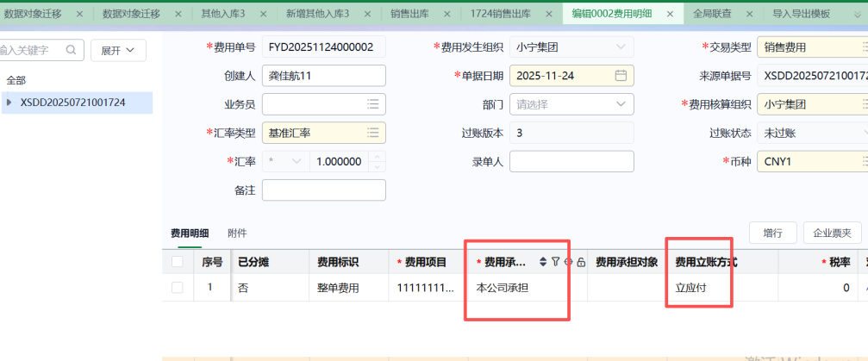Click the search magnifier in the keyword box
Viewport: 868px width, 361px height.
69,51
